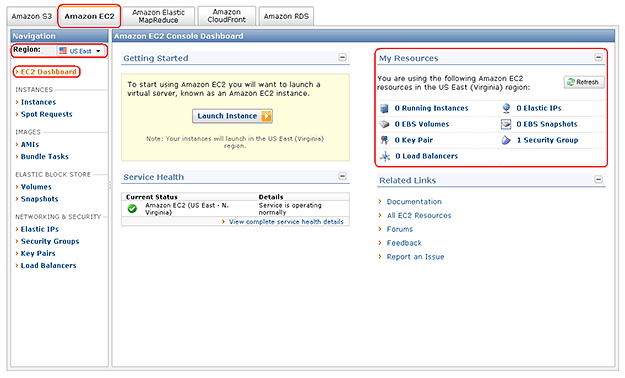Click the US flag region icon
The height and width of the screenshot is (378, 625).
click(63, 51)
